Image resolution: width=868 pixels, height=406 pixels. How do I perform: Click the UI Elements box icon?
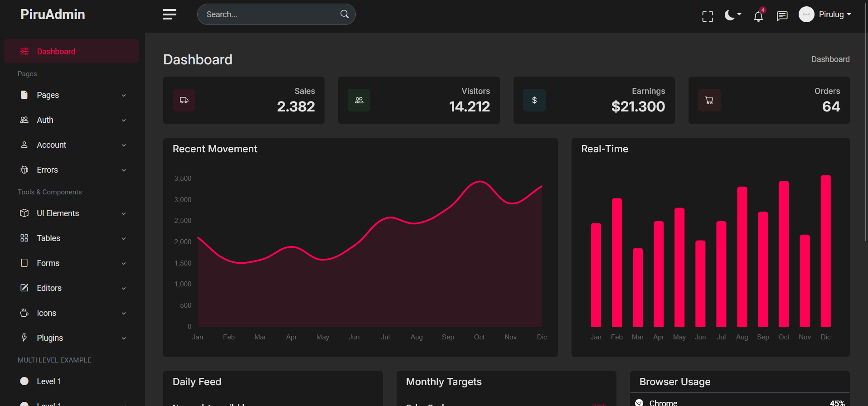tap(24, 213)
